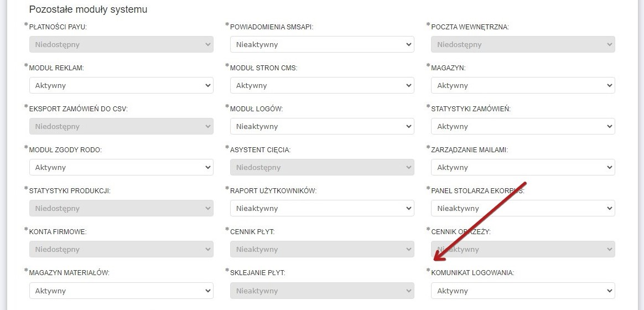Click the disabled Eksport zamówień do CSV select

coord(121,126)
